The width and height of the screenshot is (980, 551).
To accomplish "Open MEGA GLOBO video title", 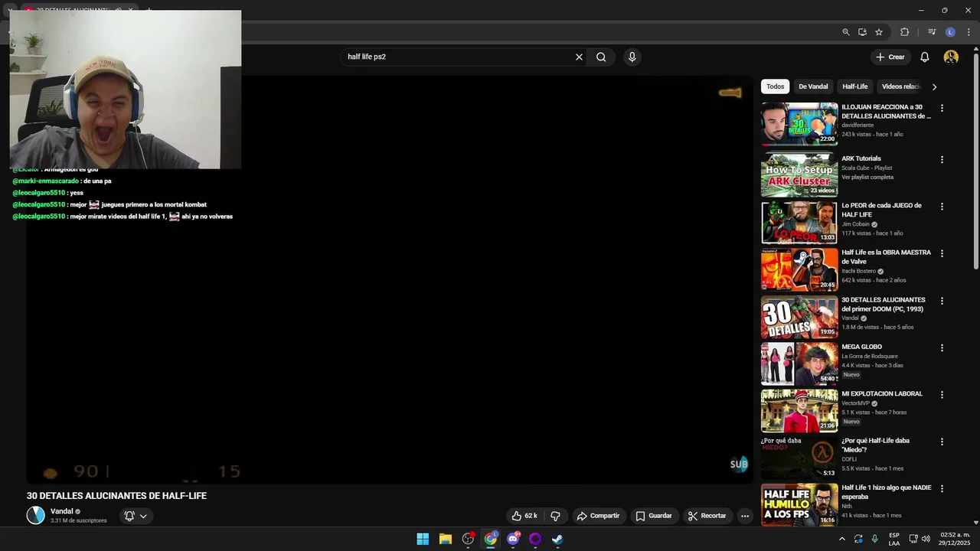I will (861, 347).
